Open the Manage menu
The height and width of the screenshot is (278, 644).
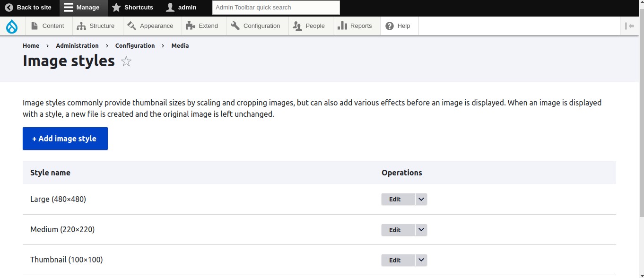(83, 7)
